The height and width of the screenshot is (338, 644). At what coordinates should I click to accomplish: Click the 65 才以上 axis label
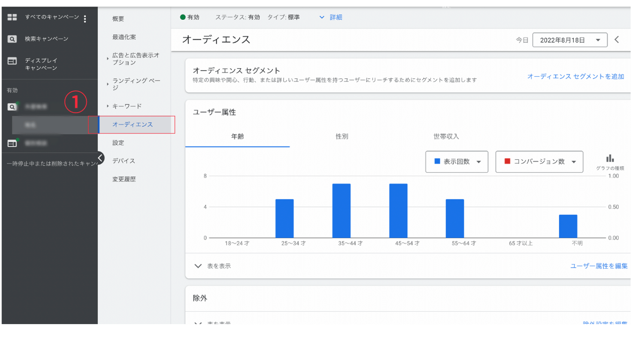pyautogui.click(x=521, y=244)
